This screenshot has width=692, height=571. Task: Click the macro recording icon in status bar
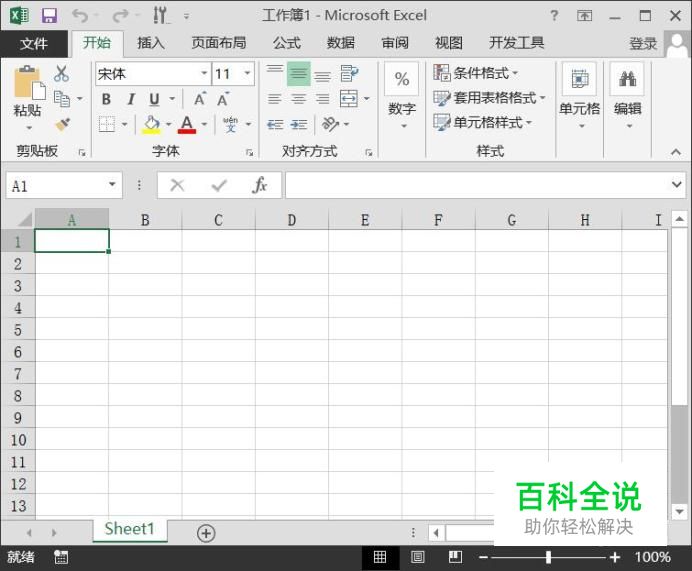pos(61,557)
